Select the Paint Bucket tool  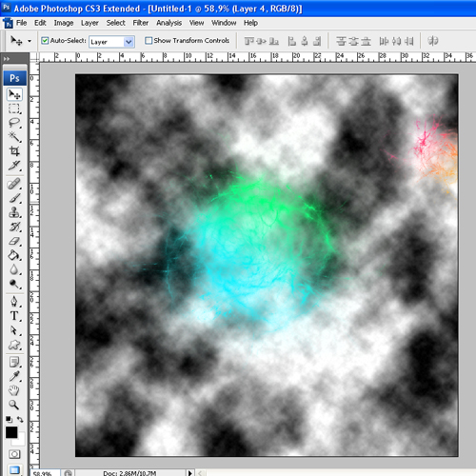[x=14, y=255]
